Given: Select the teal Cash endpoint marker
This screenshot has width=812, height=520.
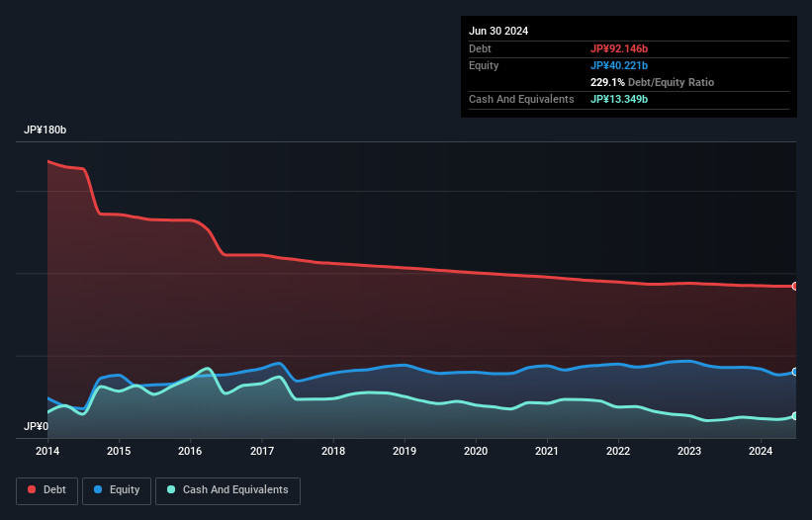Looking at the screenshot, I should click(795, 416).
